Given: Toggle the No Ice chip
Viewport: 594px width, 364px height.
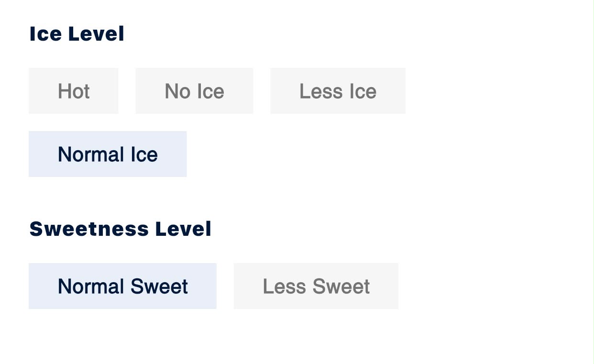Looking at the screenshot, I should (194, 91).
